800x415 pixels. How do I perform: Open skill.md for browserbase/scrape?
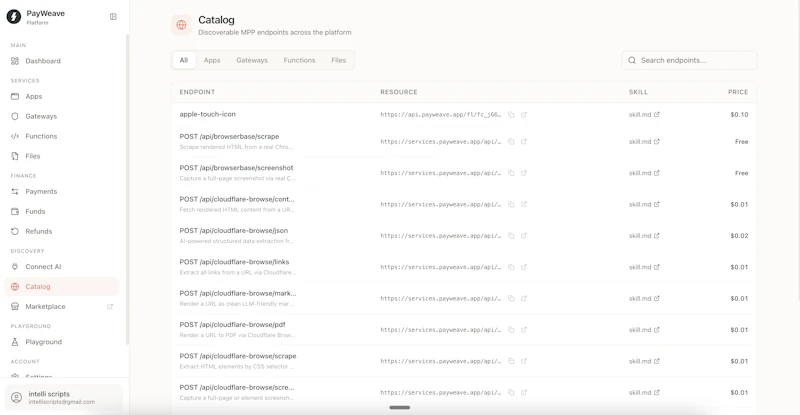(x=644, y=142)
